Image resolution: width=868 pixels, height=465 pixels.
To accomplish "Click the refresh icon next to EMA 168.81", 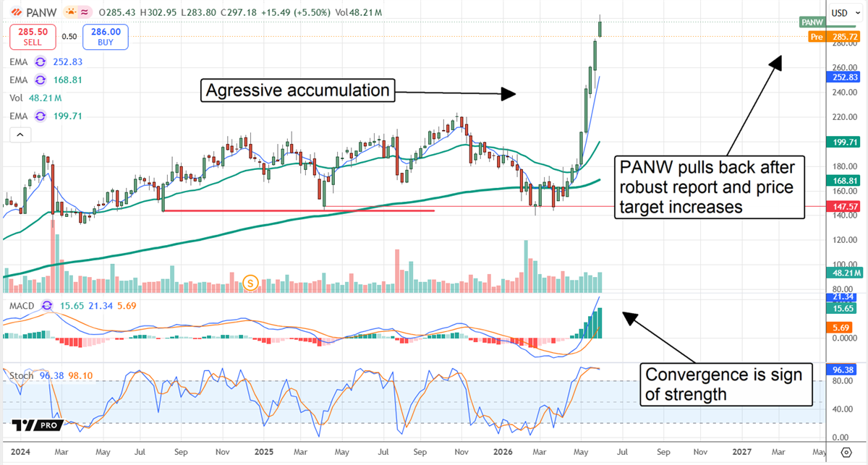I will coord(40,80).
